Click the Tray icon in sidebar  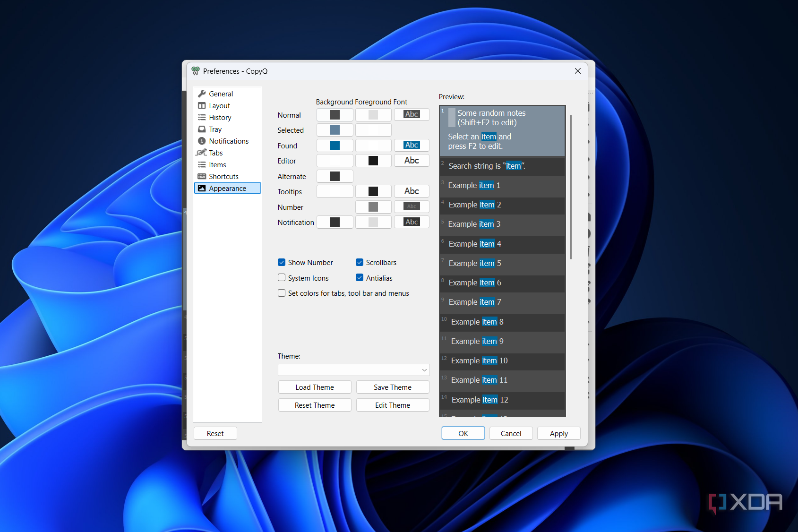(x=202, y=129)
